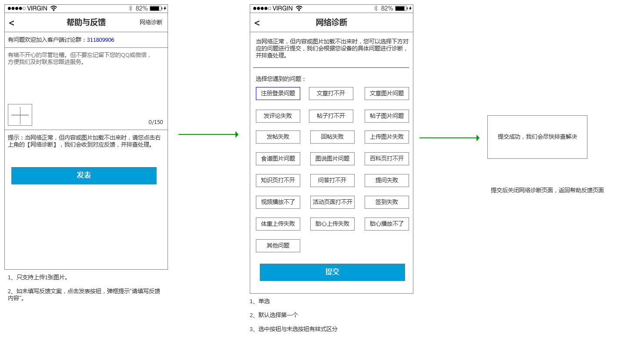The width and height of the screenshot is (644, 338).
Task: Select the 文章打不开 option
Action: pyautogui.click(x=331, y=94)
